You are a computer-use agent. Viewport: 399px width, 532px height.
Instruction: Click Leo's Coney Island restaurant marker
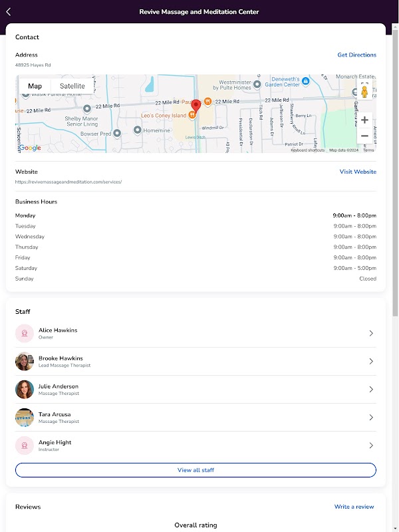click(x=192, y=115)
